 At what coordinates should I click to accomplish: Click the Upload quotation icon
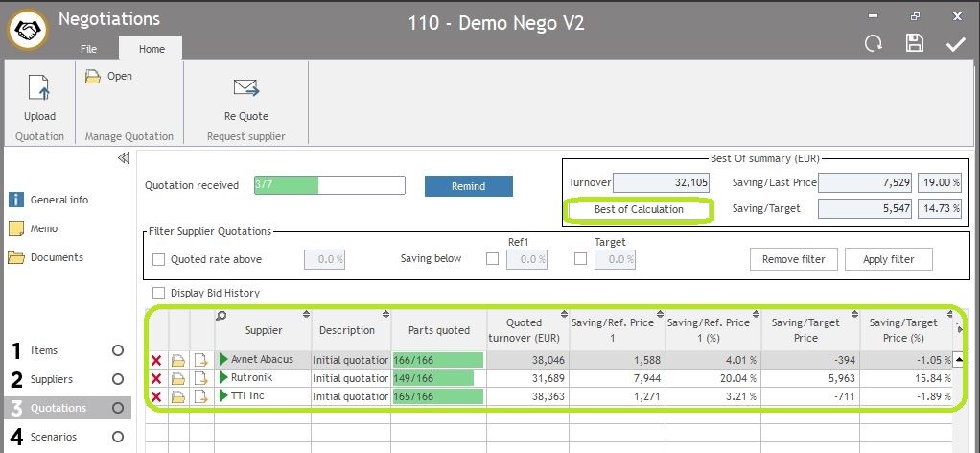click(39, 90)
